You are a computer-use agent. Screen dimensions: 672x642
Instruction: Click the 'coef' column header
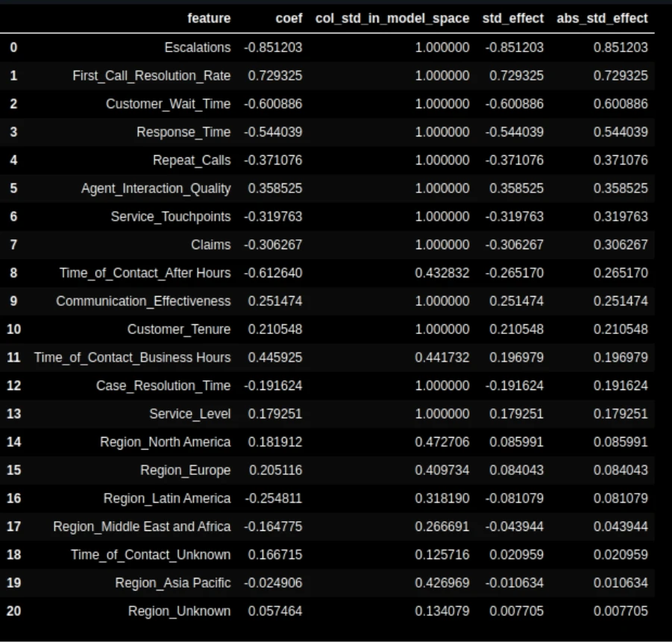[289, 18]
